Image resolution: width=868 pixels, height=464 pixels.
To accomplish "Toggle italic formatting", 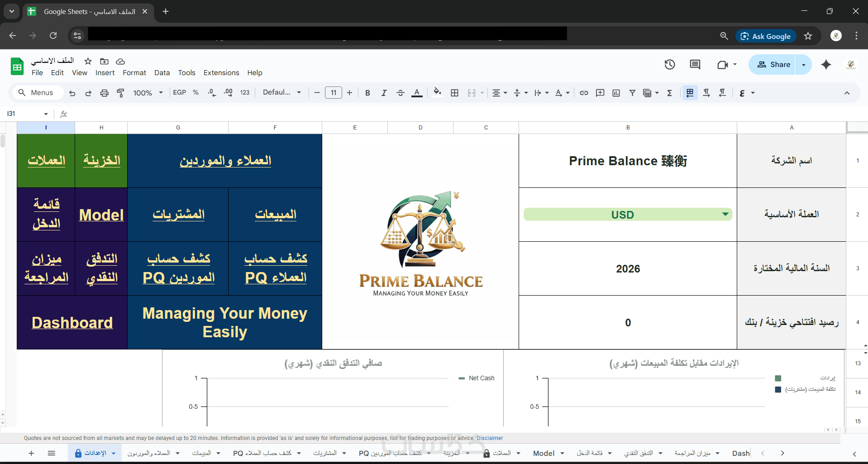I will tap(384, 93).
